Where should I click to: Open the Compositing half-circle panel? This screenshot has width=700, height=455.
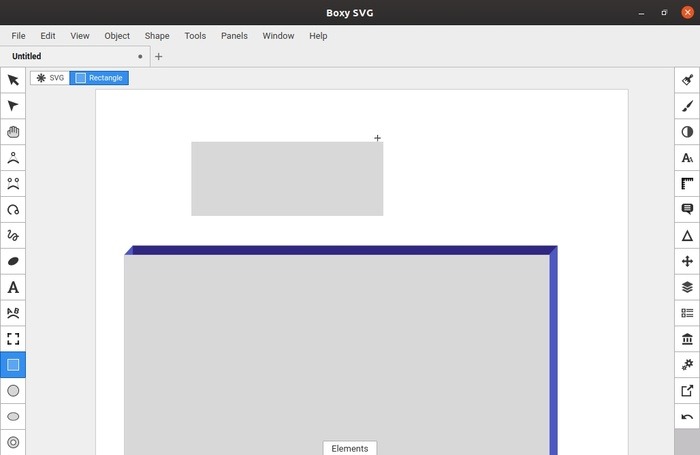point(687,132)
